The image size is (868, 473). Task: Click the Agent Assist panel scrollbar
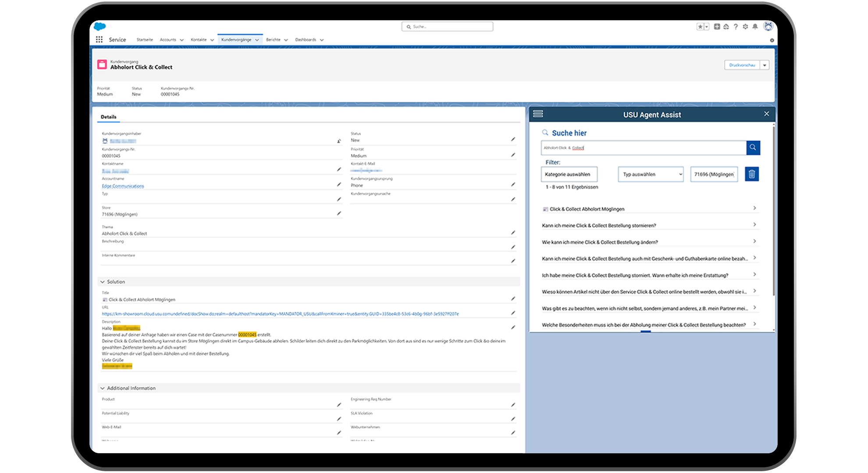click(773, 210)
